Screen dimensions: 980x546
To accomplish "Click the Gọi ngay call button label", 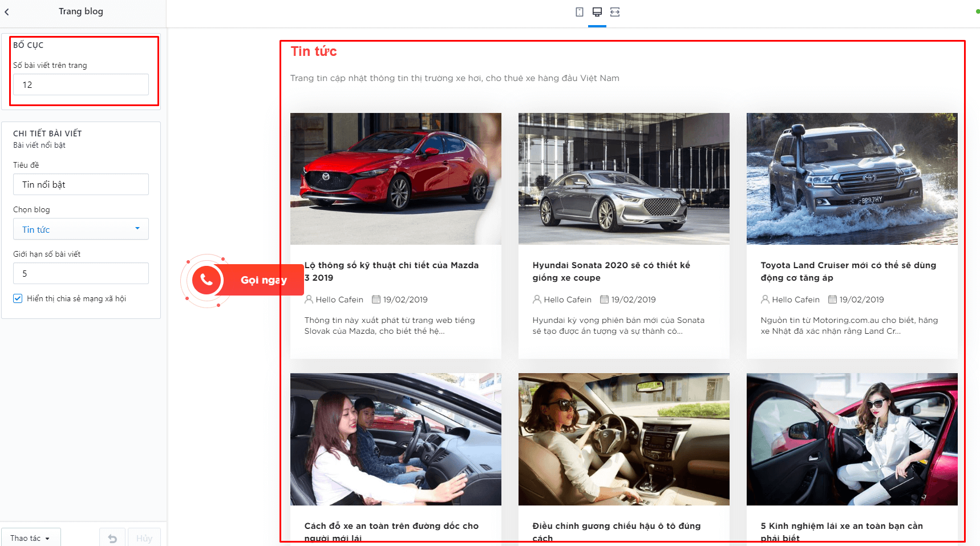I will (264, 280).
